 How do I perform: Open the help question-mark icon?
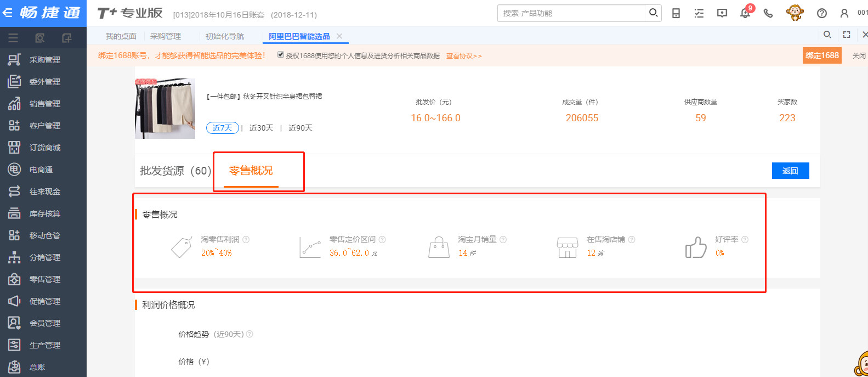pos(821,13)
